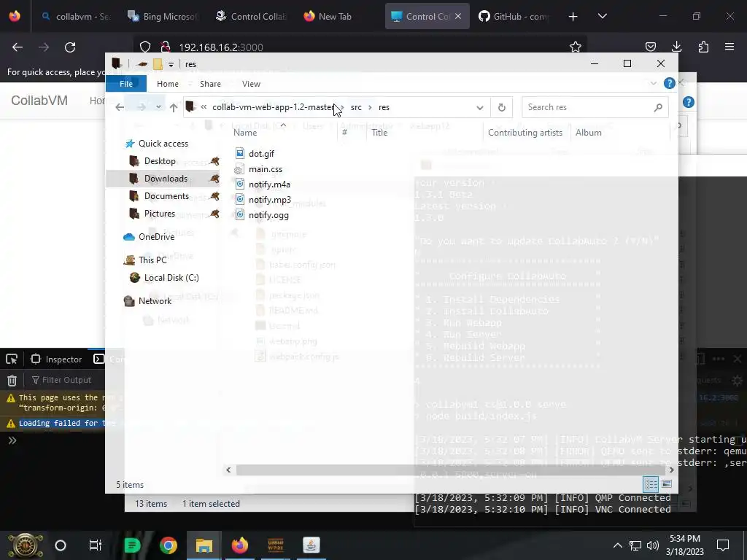Image resolution: width=747 pixels, height=560 pixels.
Task: Sort by Name column header
Action: click(x=245, y=133)
